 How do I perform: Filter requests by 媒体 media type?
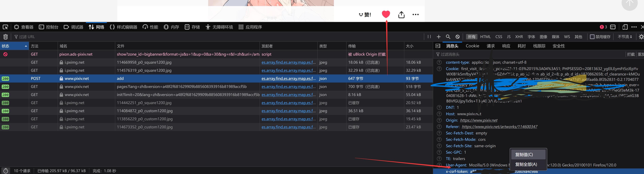(x=556, y=37)
